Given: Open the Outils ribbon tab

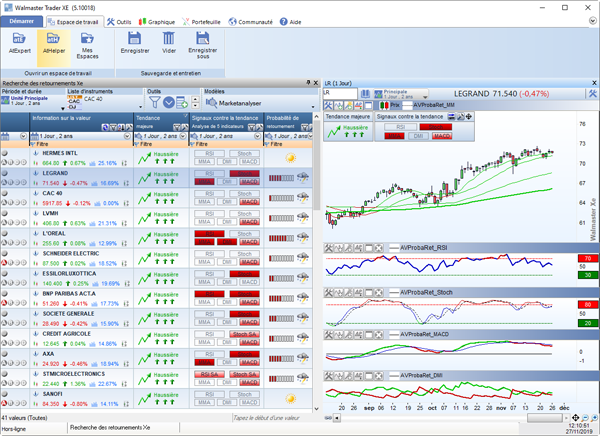Looking at the screenshot, I should (119, 22).
